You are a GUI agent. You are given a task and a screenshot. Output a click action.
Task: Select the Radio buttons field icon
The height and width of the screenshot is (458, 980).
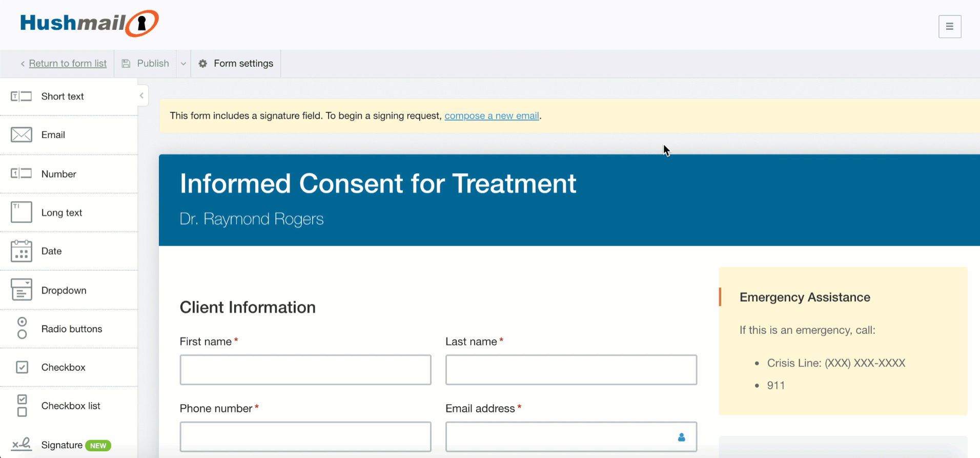pyautogui.click(x=22, y=328)
